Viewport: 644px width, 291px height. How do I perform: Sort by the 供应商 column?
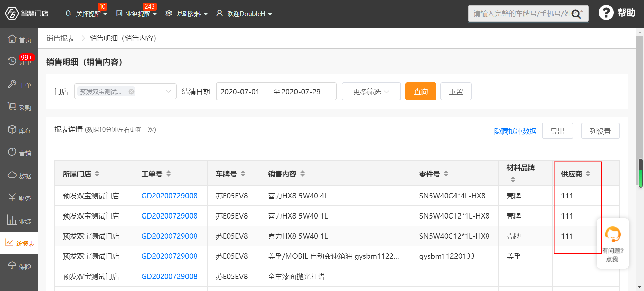[x=588, y=174]
